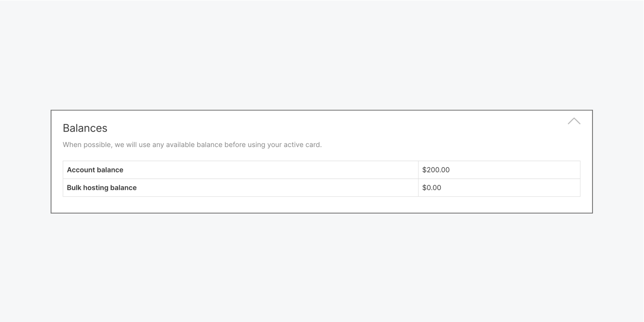
Task: Click the white margin beneath the balances table
Action: 322,205
